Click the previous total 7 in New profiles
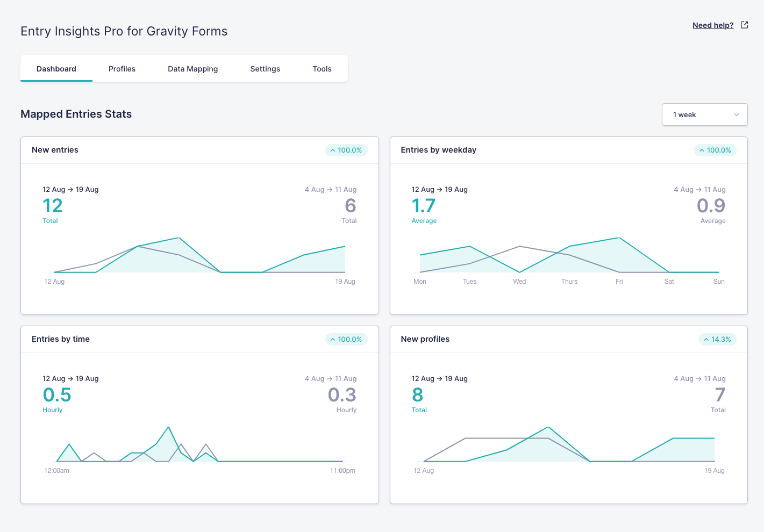Viewport: 764px width, 532px height. click(720, 395)
